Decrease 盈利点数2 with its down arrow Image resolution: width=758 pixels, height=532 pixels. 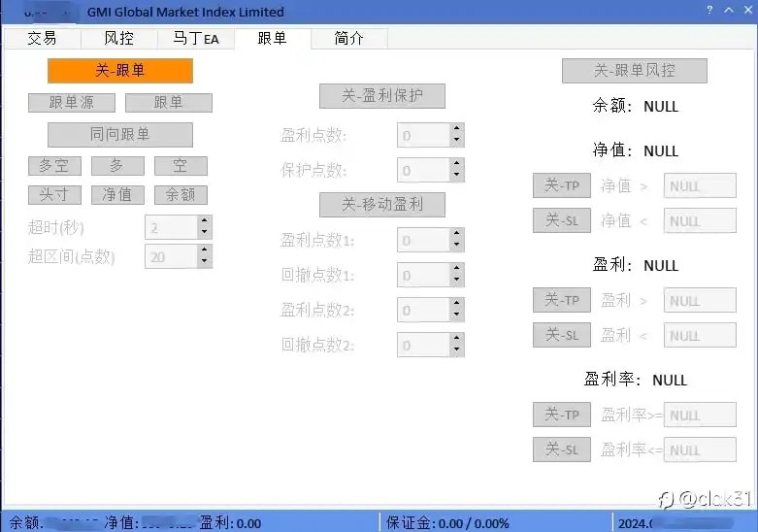point(457,315)
